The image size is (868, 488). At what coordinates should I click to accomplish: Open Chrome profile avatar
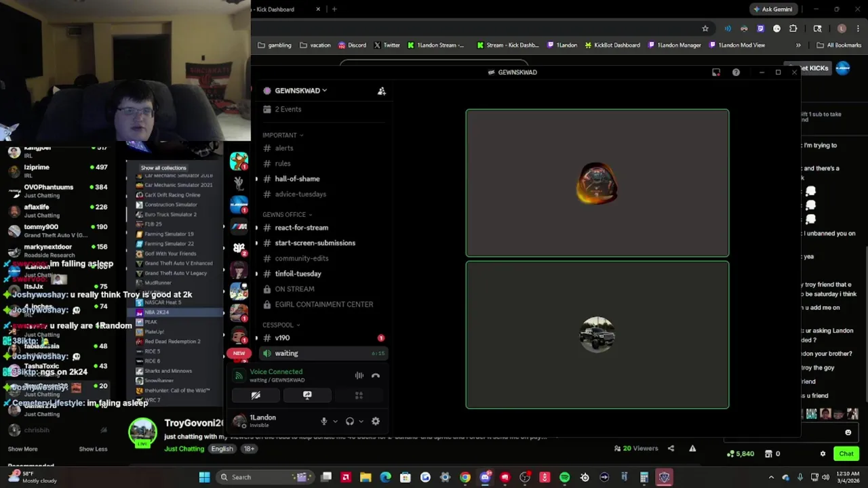(x=842, y=28)
